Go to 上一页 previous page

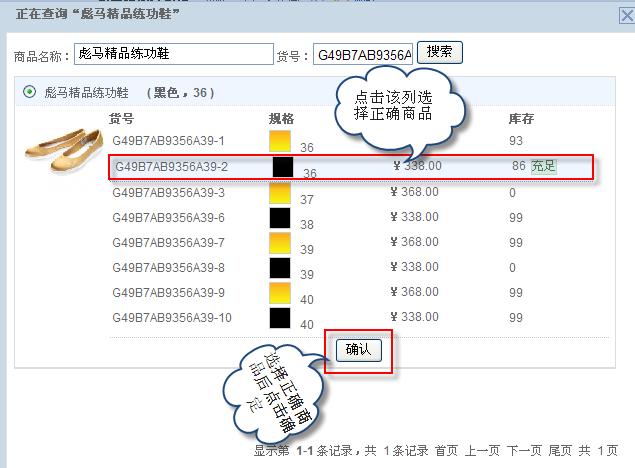pyautogui.click(x=482, y=451)
